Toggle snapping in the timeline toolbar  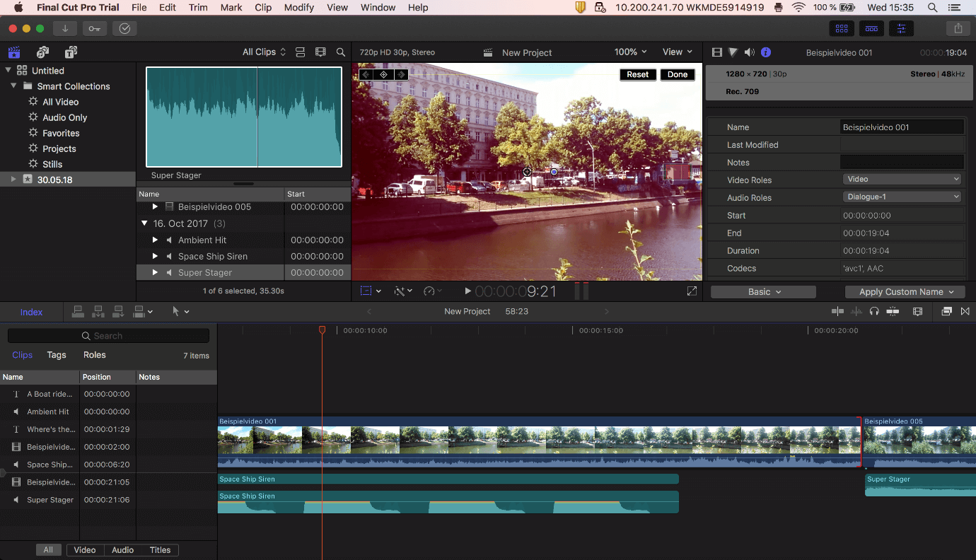pyautogui.click(x=893, y=311)
